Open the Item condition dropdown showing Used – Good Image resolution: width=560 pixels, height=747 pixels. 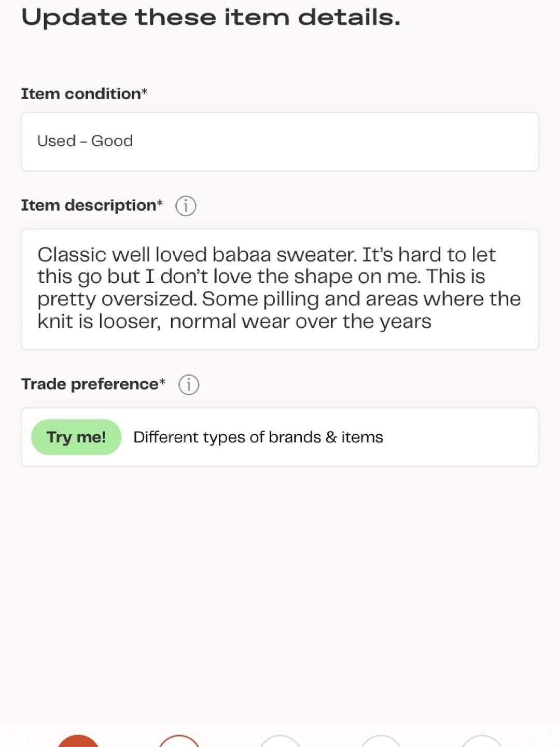[280, 142]
